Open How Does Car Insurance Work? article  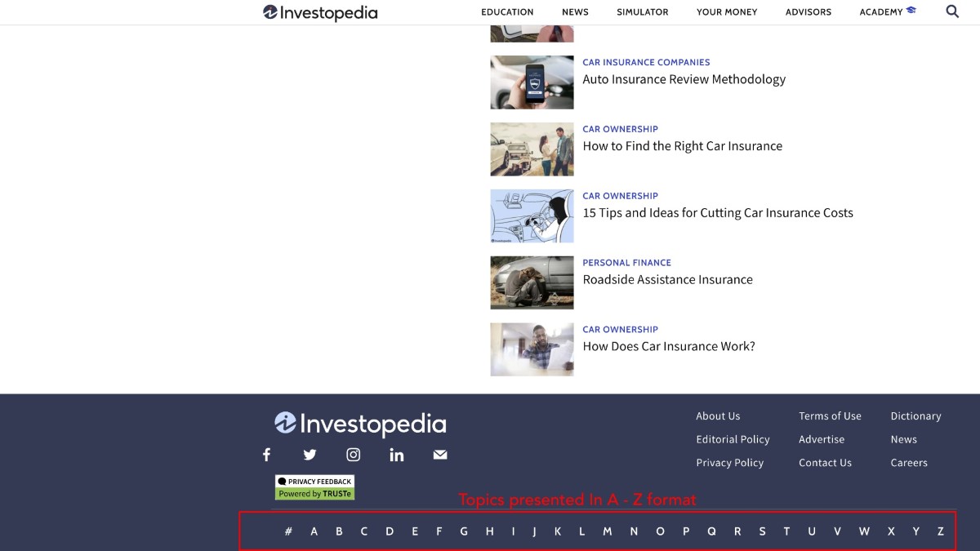tap(669, 347)
